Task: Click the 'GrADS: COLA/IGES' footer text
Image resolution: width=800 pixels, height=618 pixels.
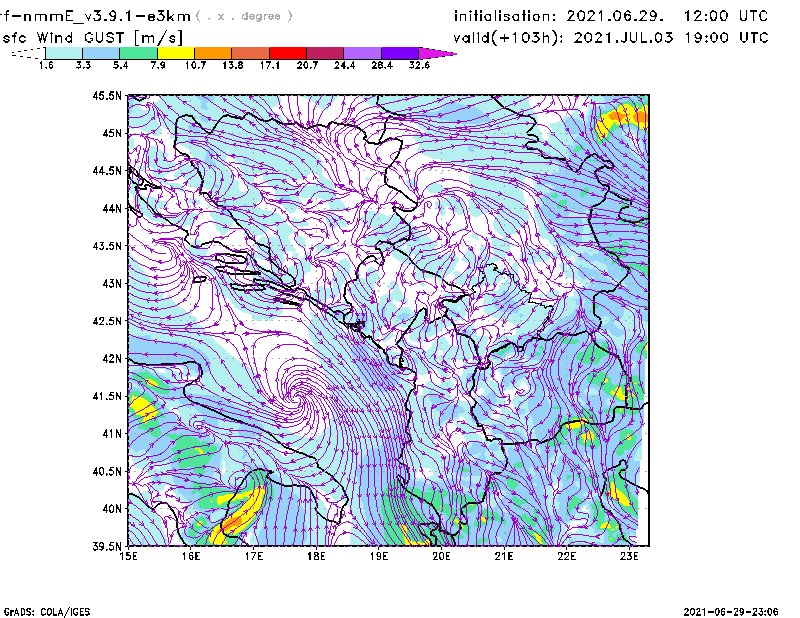Action: 47,612
